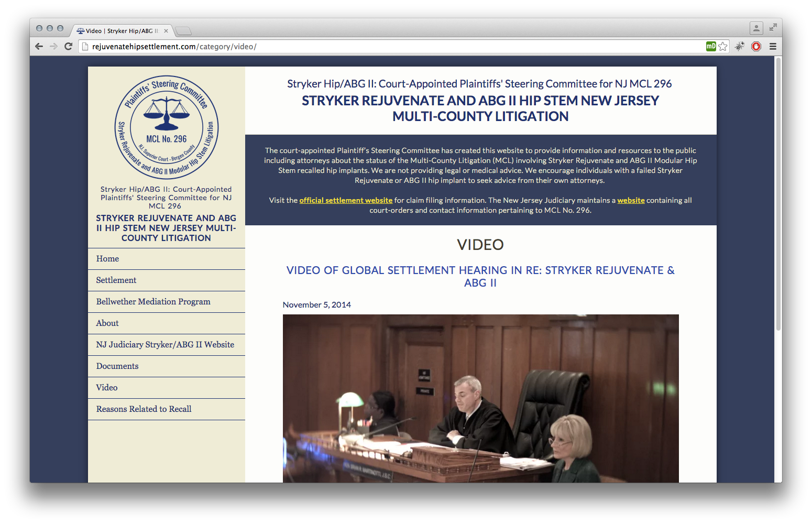Open the bug-shaped extension icon

coord(739,46)
